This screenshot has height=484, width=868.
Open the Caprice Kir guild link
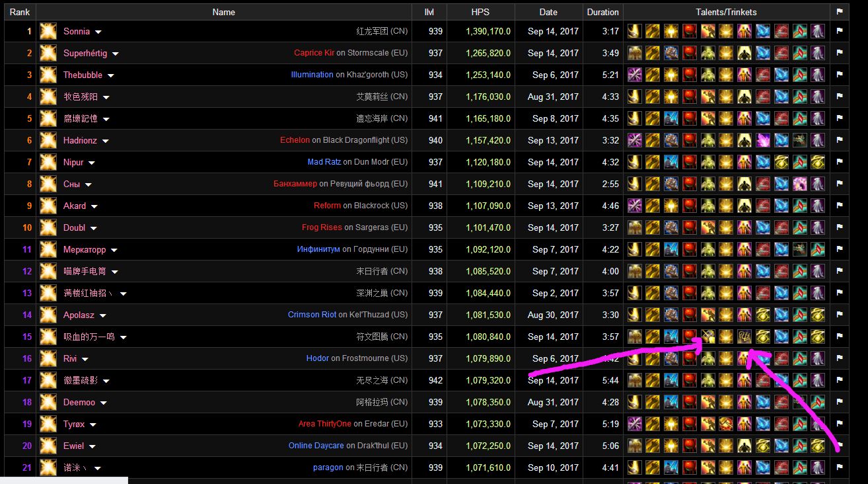[x=314, y=53]
